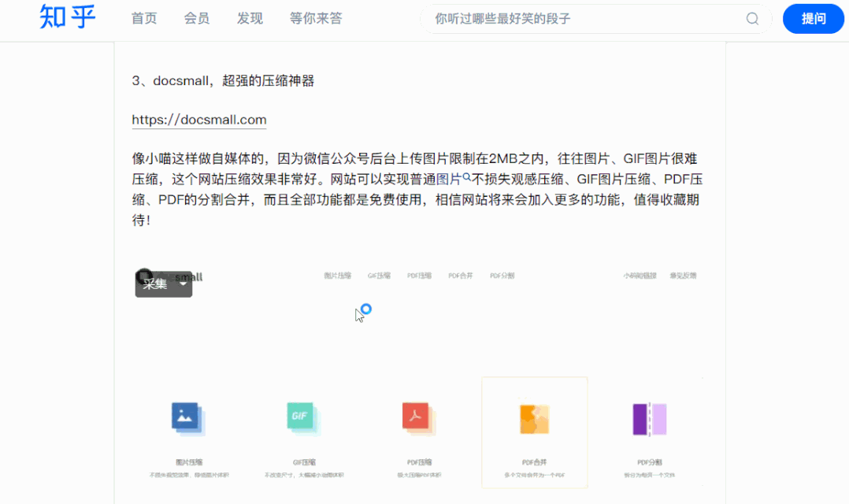Click the 图片压缩 label under the blue icon
849x504 pixels.
pos(189,462)
